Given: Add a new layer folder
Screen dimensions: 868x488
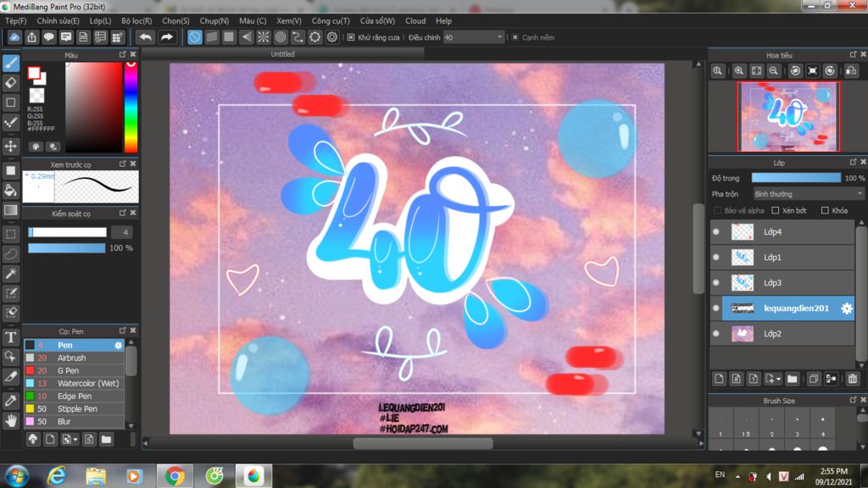Looking at the screenshot, I should 793,379.
